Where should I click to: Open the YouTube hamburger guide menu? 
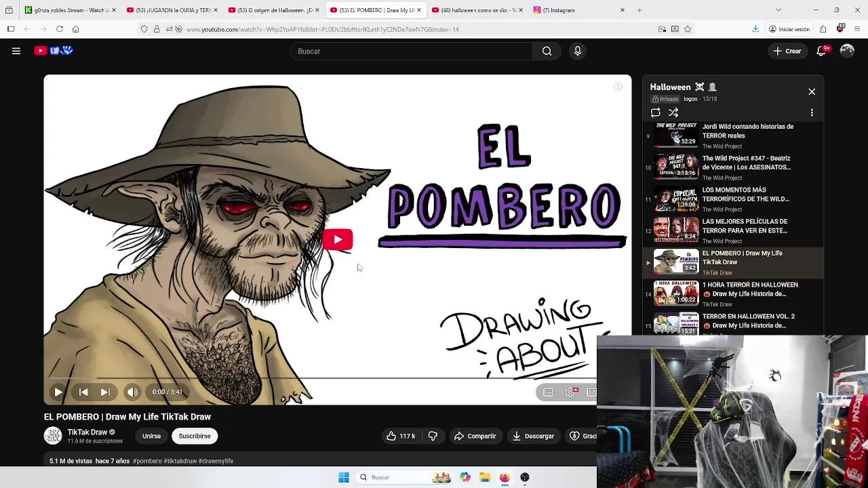[x=16, y=51]
